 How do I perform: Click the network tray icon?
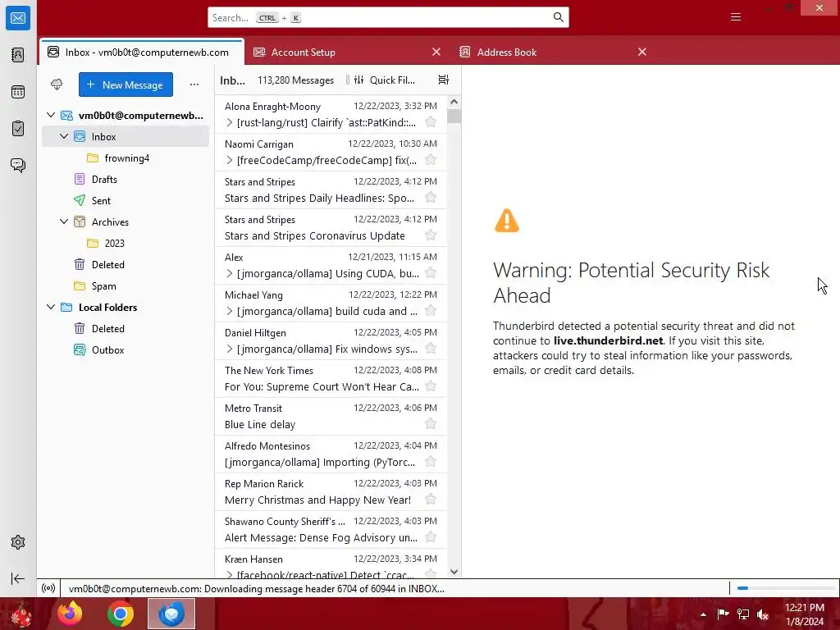click(743, 614)
